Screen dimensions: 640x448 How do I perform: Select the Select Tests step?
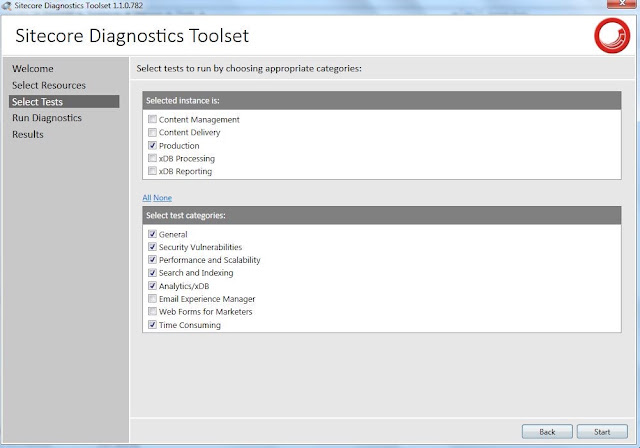coord(64,102)
